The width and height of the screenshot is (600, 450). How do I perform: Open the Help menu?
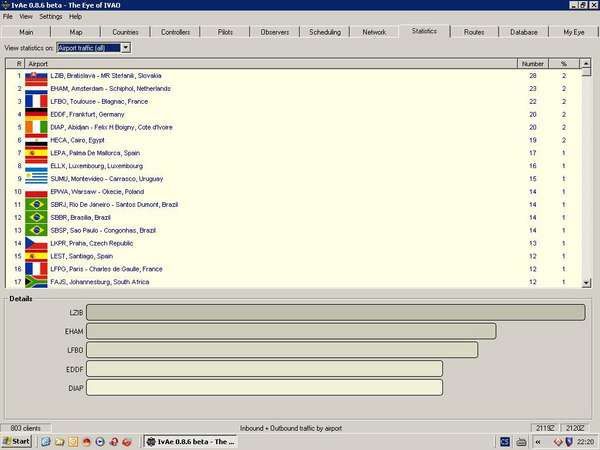click(x=75, y=16)
